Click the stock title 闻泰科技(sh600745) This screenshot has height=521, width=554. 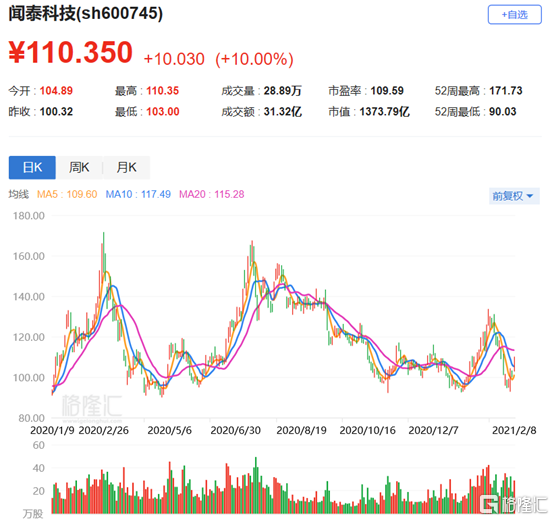pos(86,14)
